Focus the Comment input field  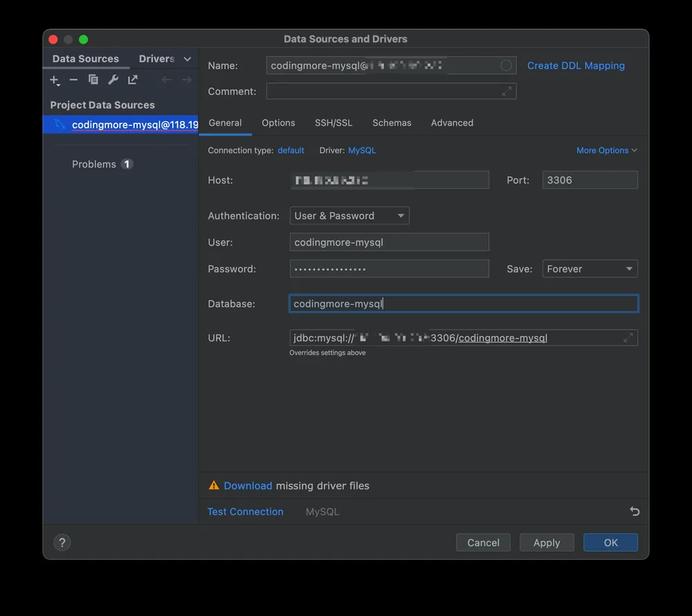[x=391, y=91]
